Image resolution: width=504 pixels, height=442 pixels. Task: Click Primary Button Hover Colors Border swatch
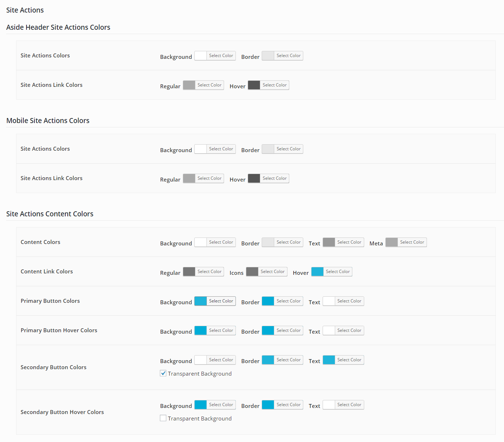(268, 330)
